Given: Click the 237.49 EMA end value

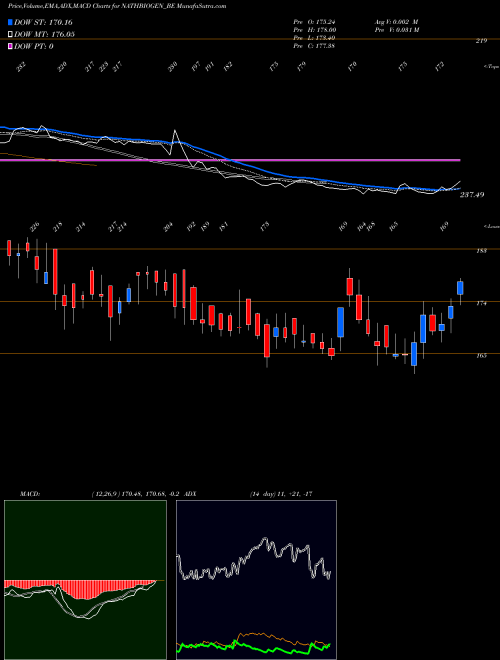Looking at the screenshot, I should [472, 195].
